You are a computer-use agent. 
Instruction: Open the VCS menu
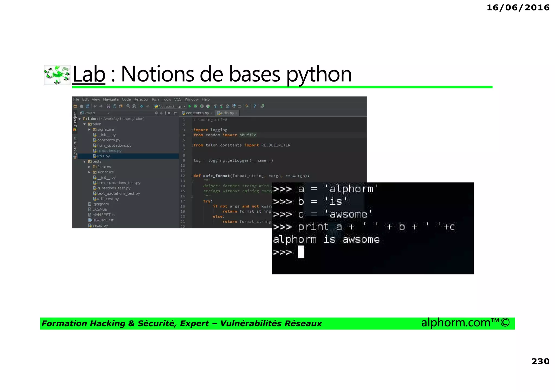[178, 99]
